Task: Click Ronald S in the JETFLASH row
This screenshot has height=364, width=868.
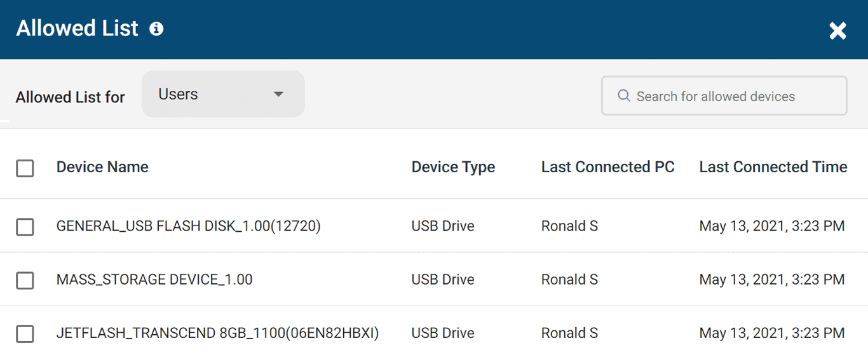Action: (x=569, y=334)
